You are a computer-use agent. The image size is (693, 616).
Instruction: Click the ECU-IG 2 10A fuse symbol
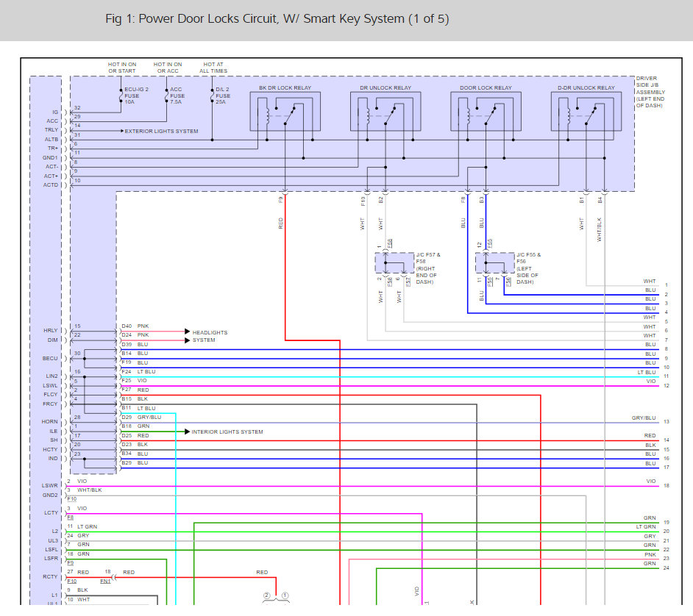[121, 95]
